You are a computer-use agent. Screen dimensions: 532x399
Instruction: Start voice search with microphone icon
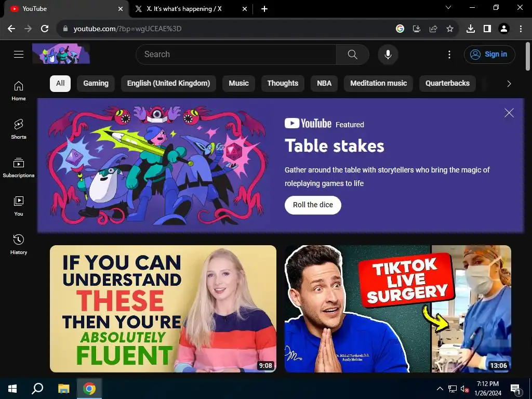pyautogui.click(x=388, y=54)
